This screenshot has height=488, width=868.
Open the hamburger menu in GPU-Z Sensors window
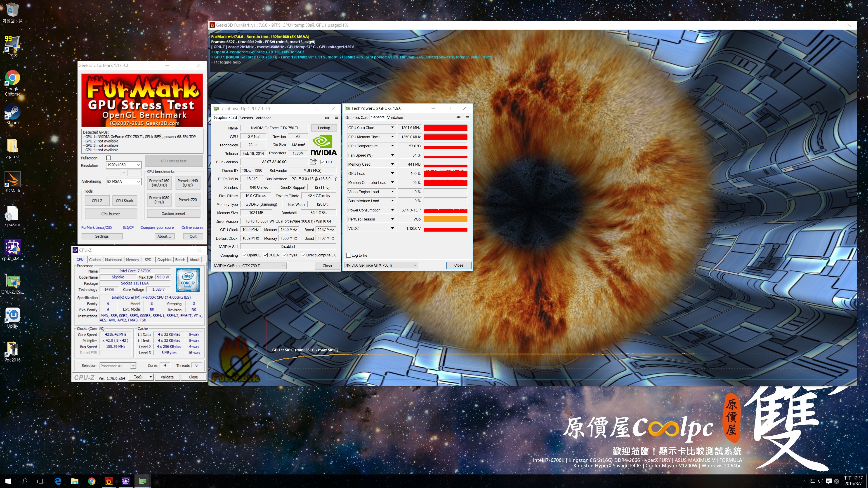click(x=467, y=117)
